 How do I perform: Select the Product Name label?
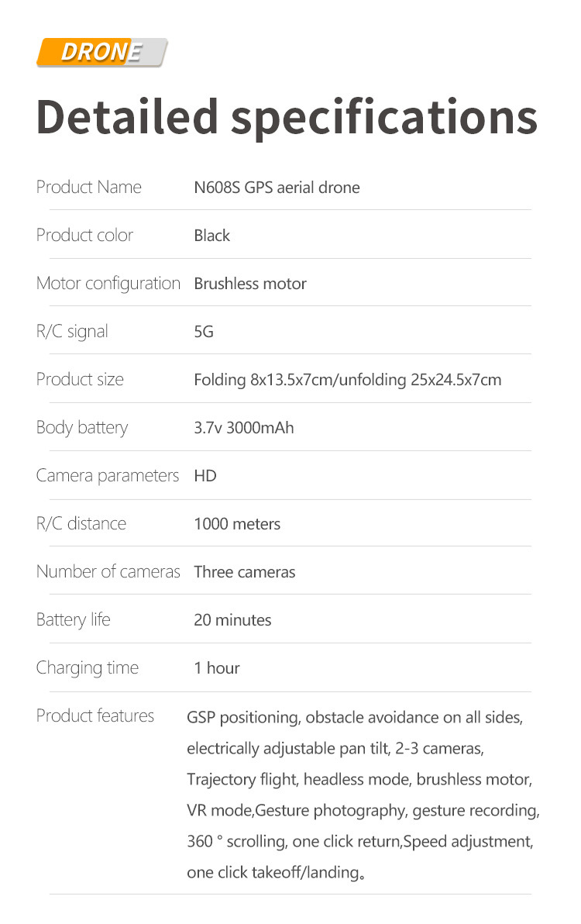point(89,187)
